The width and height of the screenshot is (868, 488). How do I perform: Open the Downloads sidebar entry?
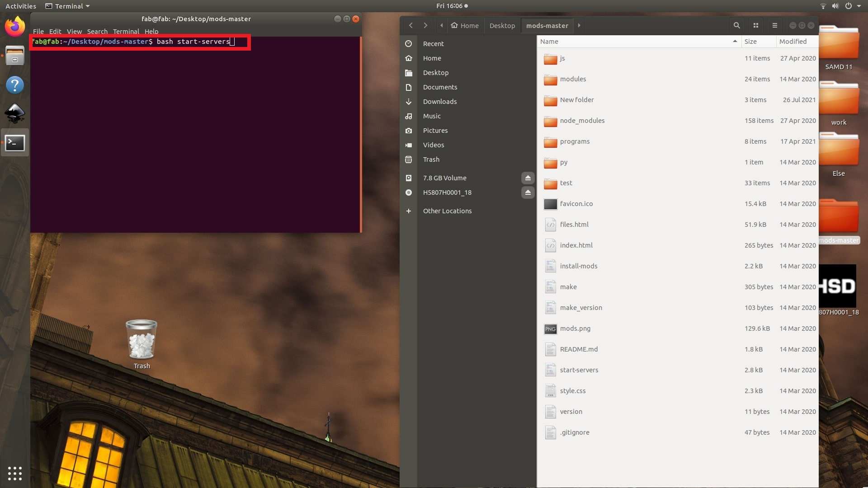[x=439, y=102]
